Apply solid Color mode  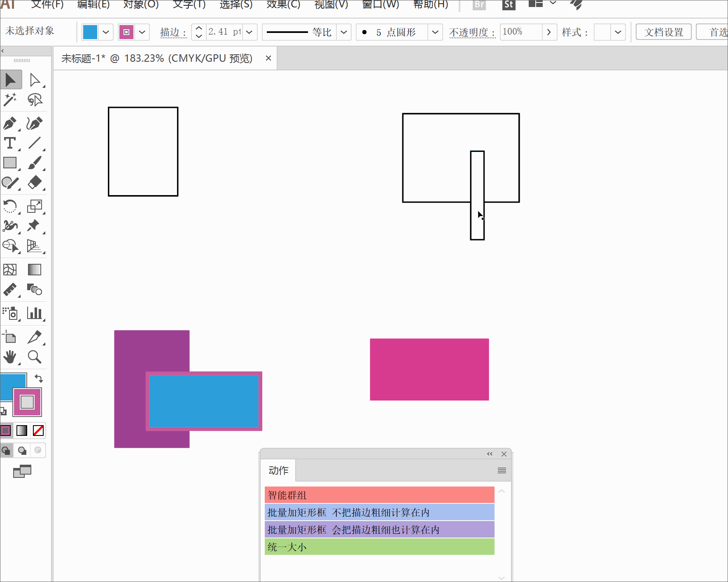tap(6, 431)
